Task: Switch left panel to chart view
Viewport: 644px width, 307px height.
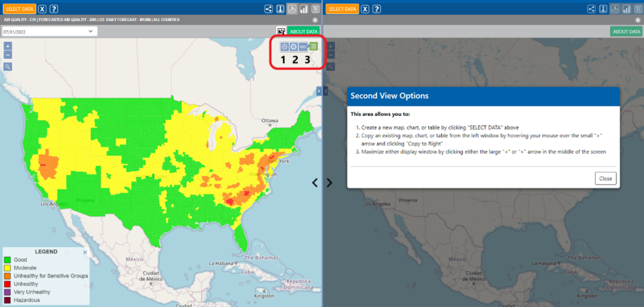Action: [304, 9]
